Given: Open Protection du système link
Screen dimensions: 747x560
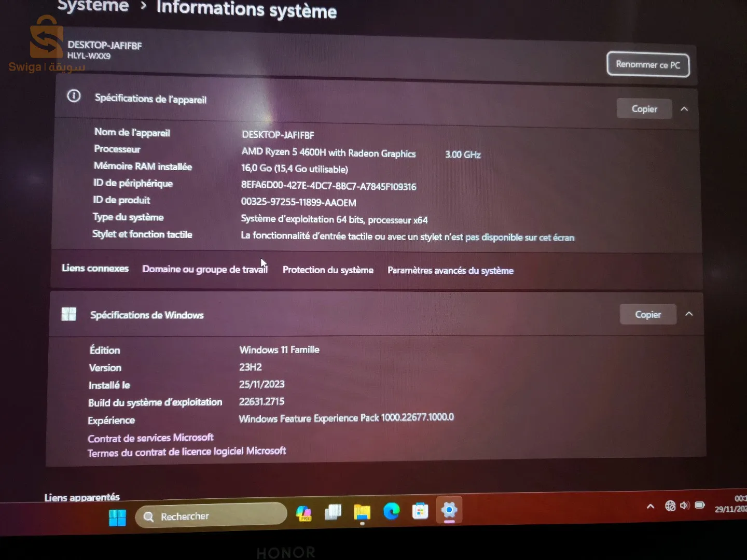Looking at the screenshot, I should pos(328,270).
